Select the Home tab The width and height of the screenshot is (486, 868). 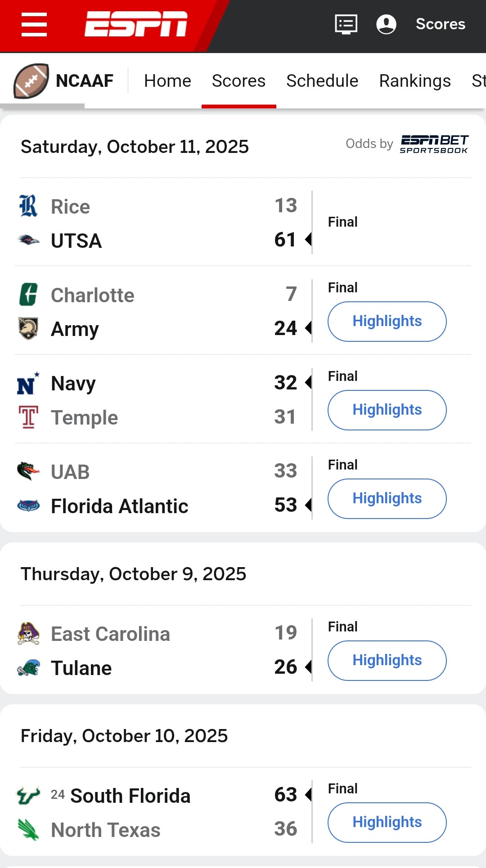click(x=167, y=81)
